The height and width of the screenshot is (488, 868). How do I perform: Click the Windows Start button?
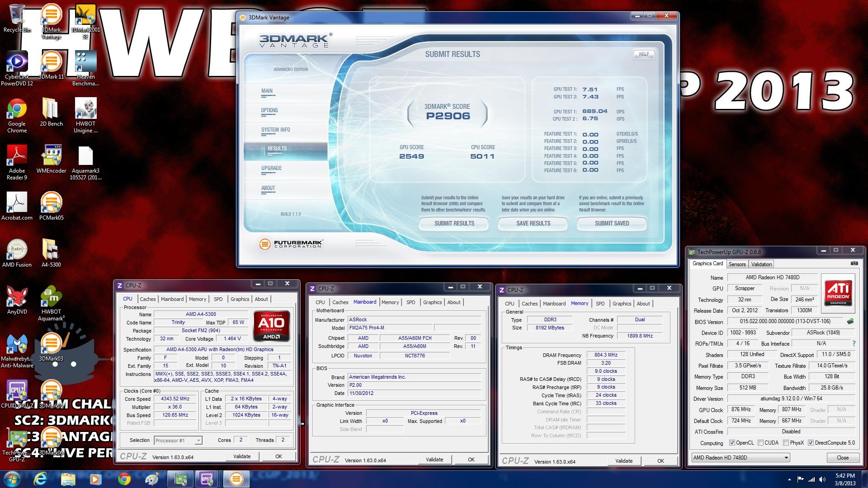click(x=12, y=479)
